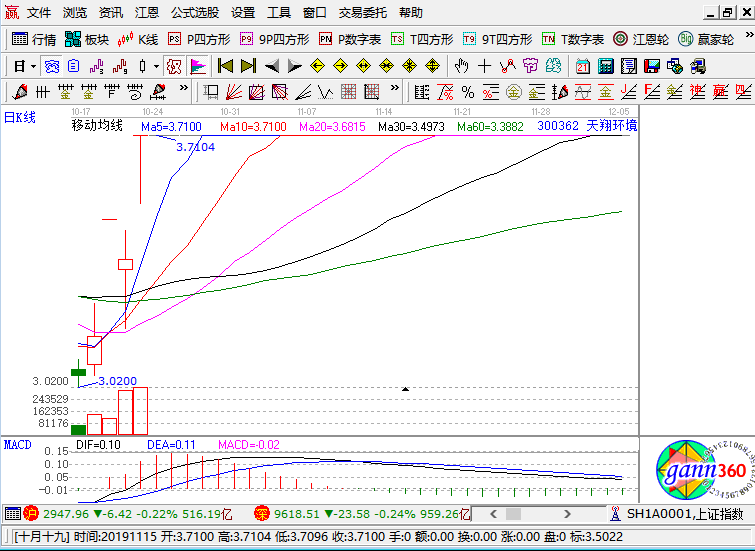Open the 公式选股 menu
The width and height of the screenshot is (755, 551).
[196, 13]
